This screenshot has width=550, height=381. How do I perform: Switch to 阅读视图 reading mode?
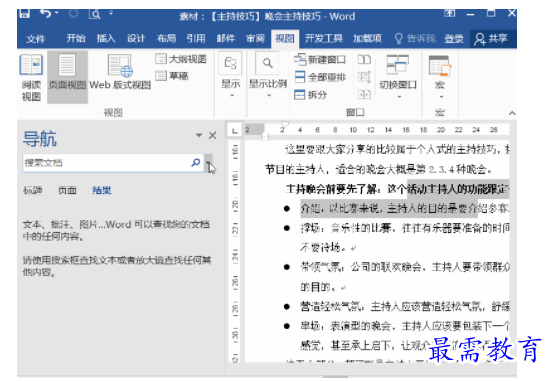click(x=31, y=78)
